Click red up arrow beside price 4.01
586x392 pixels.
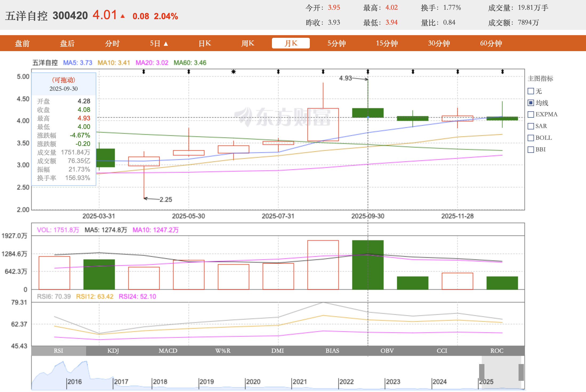pyautogui.click(x=123, y=16)
